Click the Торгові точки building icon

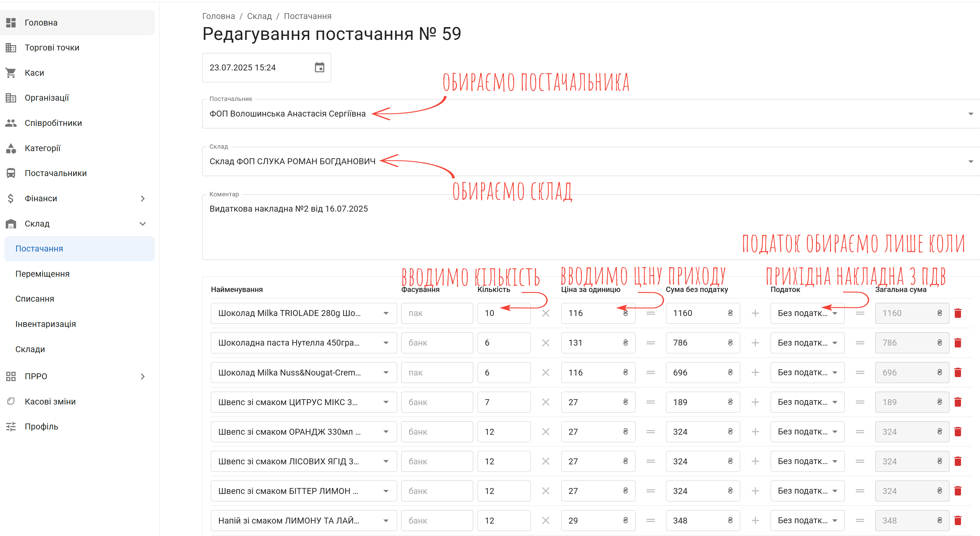tap(11, 48)
